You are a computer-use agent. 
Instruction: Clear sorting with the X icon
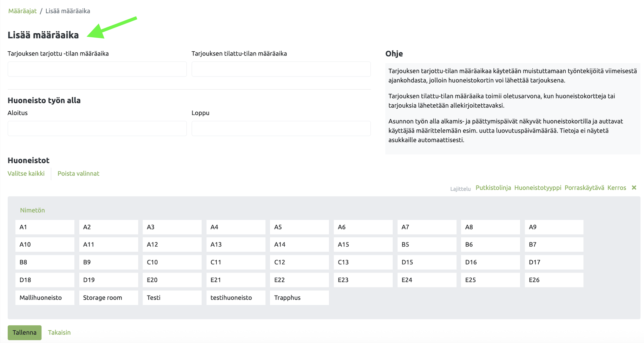pyautogui.click(x=634, y=188)
